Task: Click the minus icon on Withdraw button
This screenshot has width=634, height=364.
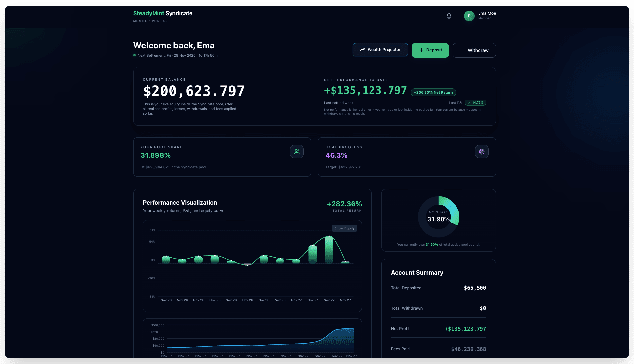Action: click(x=463, y=50)
